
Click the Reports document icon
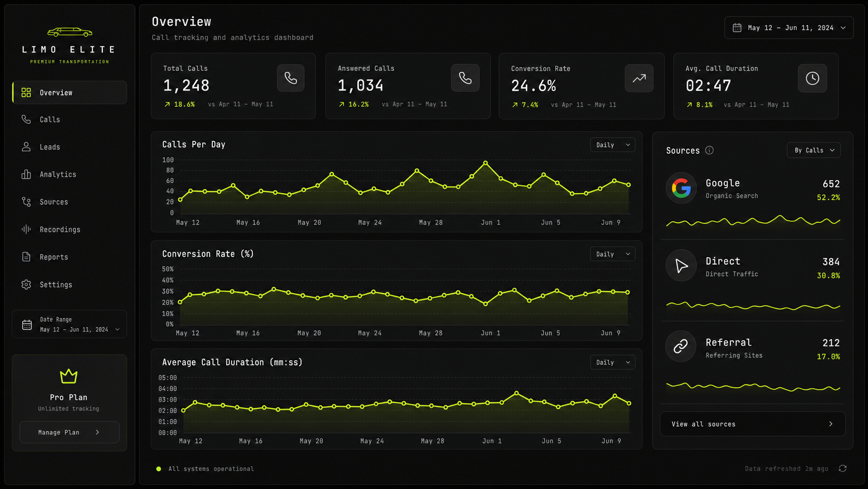pyautogui.click(x=26, y=257)
